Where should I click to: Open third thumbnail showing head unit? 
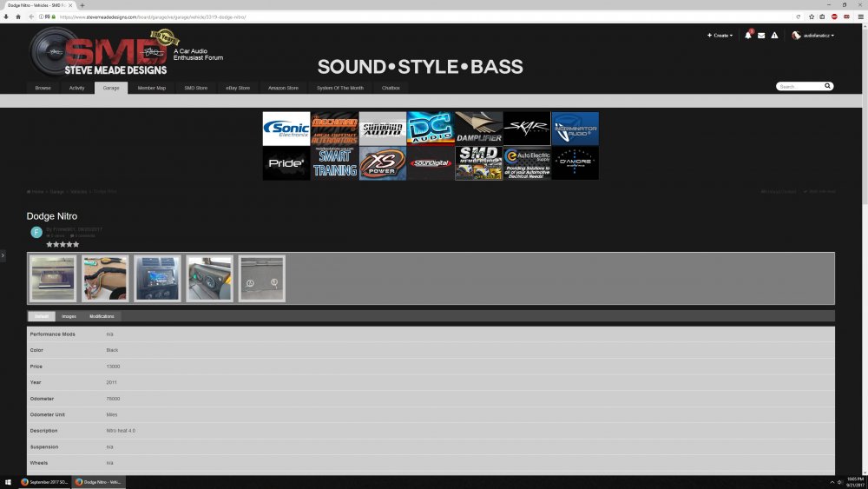click(x=157, y=279)
